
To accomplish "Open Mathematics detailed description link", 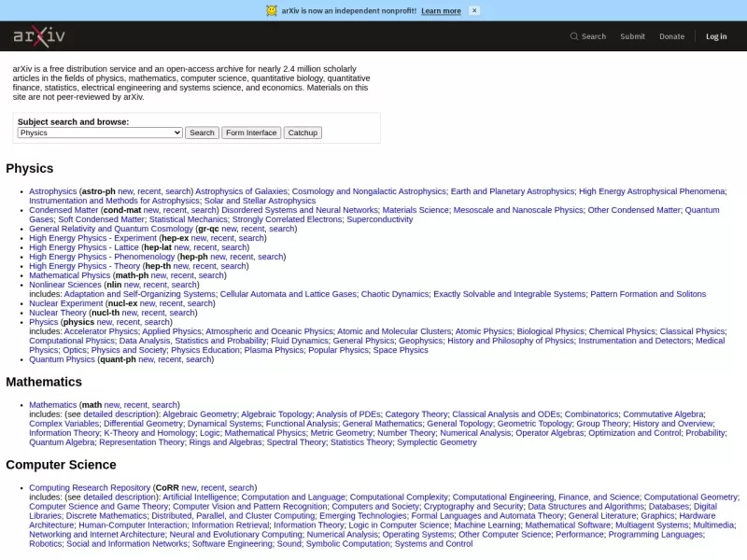I will click(x=120, y=414).
